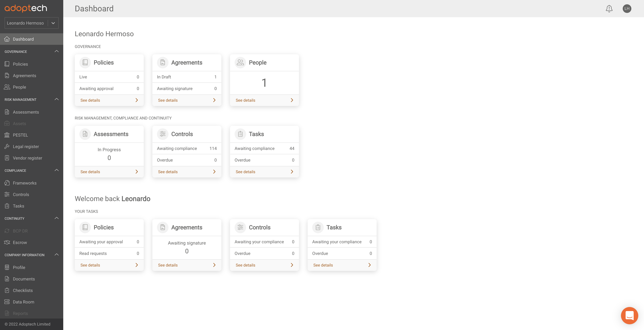644x330 pixels.
Task: Open Agreements from the sidebar icon
Action: (x=7, y=75)
